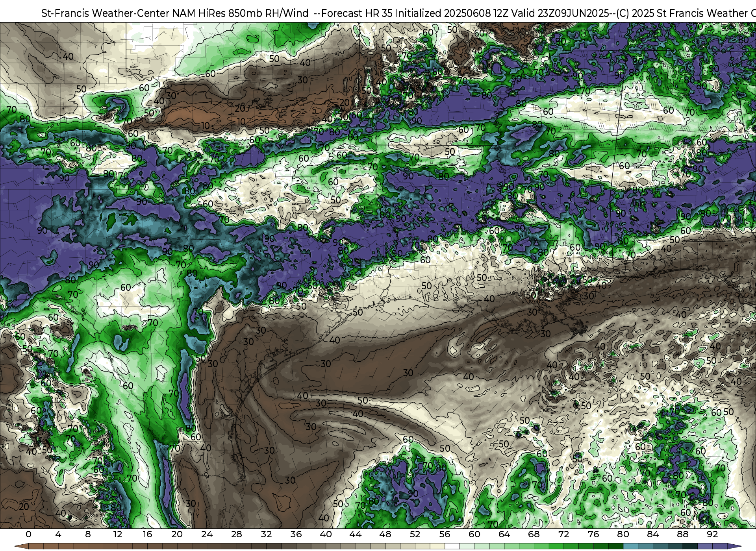The width and height of the screenshot is (756, 551).
Task: Click the colorbar tick label '64'
Action: tap(504, 534)
